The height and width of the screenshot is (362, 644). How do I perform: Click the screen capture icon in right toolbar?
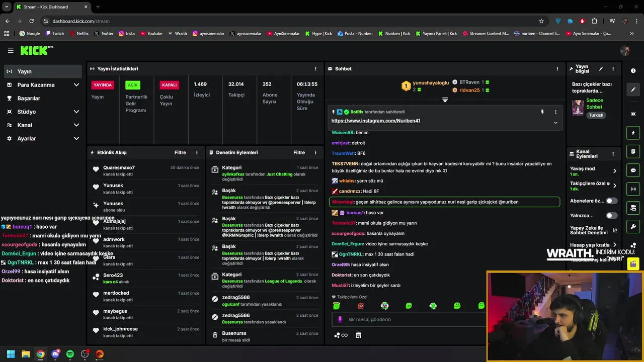click(633, 114)
